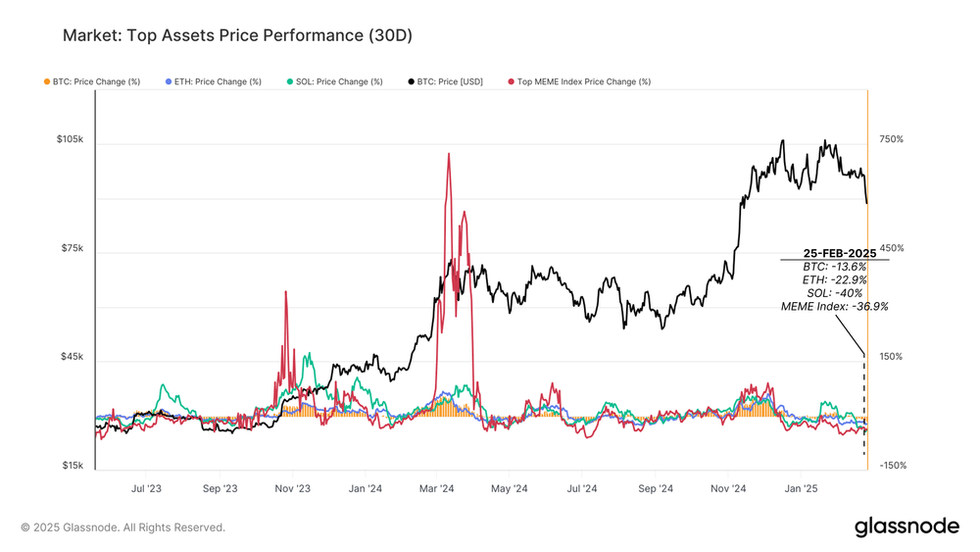The image size is (980, 552).
Task: Click the glassnode logo
Action: coord(906,527)
